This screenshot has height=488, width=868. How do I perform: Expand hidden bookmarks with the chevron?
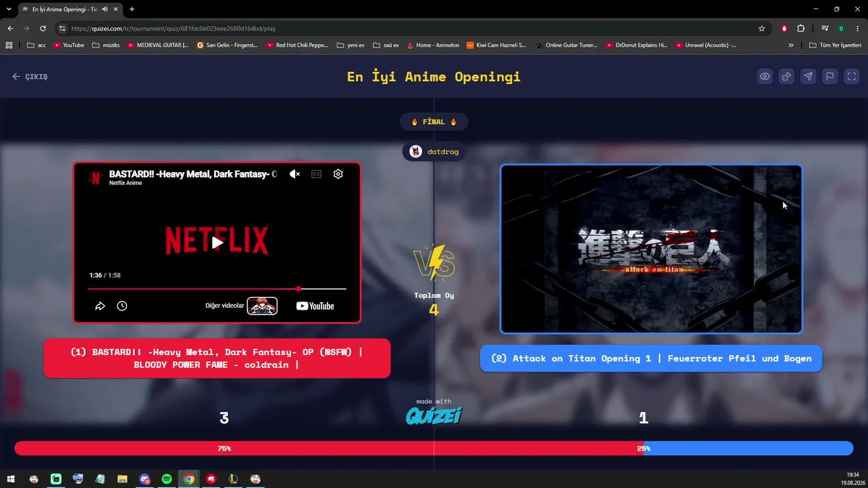coord(791,45)
